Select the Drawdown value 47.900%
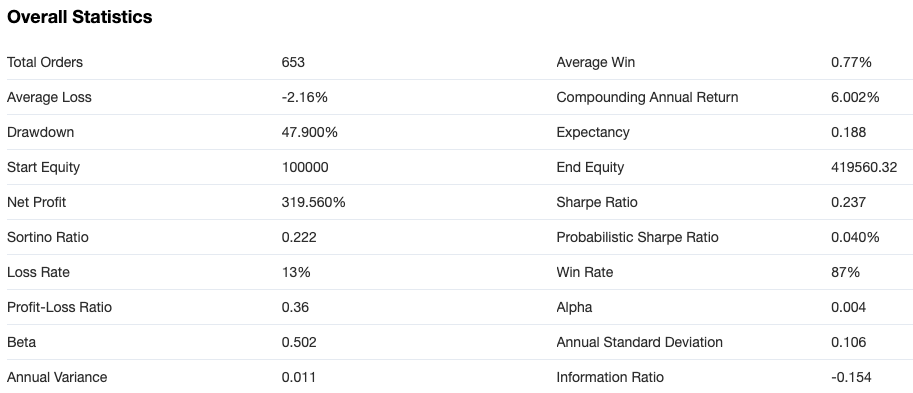The width and height of the screenshot is (913, 393). coord(310,132)
